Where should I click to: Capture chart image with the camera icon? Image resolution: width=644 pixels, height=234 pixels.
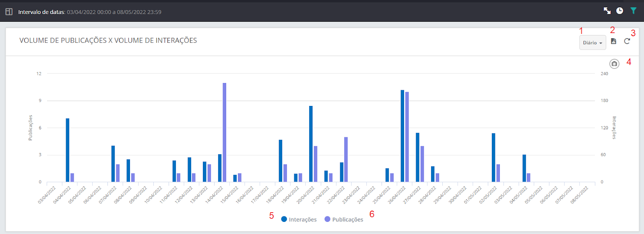point(614,64)
